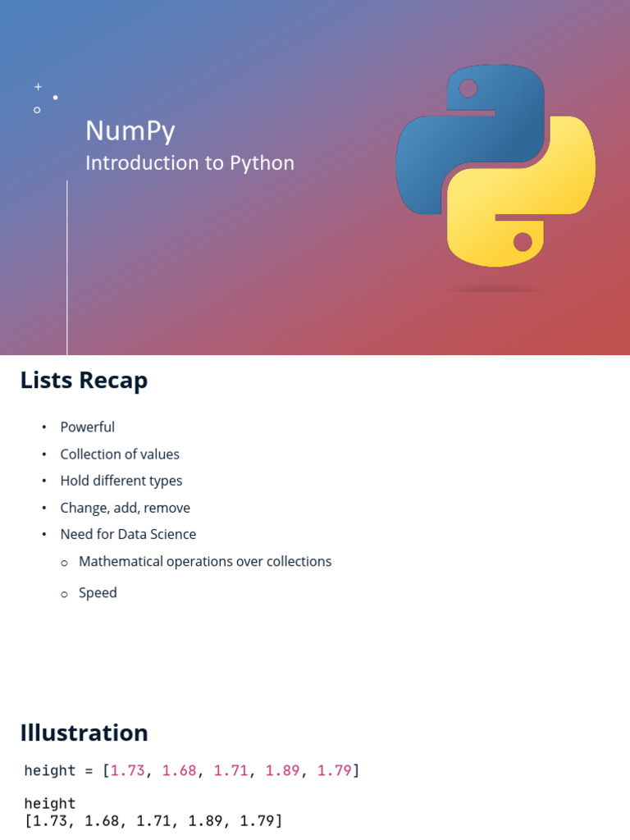Select the 'Collection of values' bullet
The height and width of the screenshot is (840, 630).
click(120, 454)
